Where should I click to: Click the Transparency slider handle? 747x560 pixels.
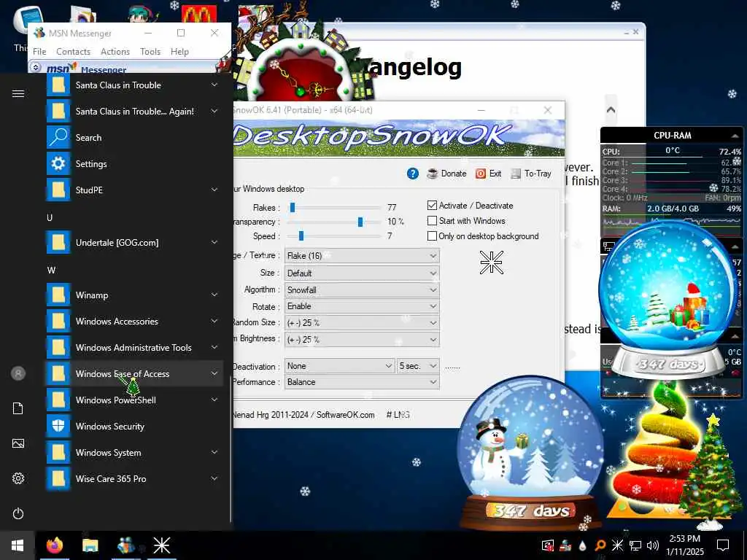tap(360, 222)
